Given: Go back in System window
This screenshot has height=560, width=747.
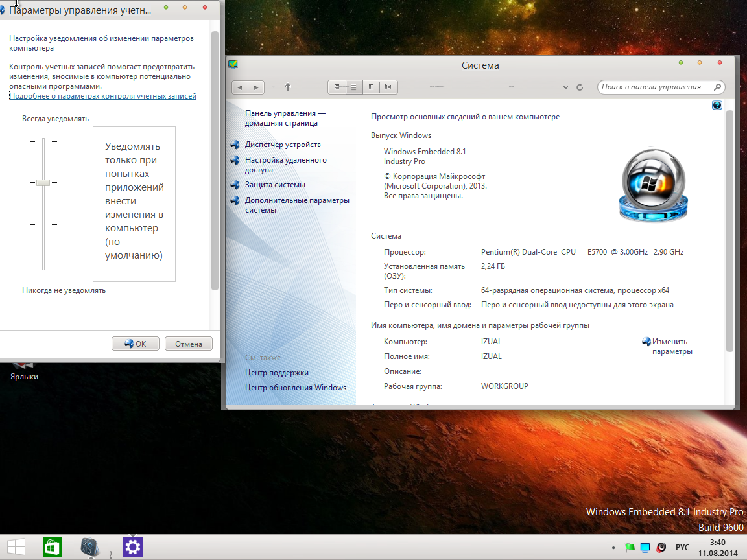Looking at the screenshot, I should 240,87.
